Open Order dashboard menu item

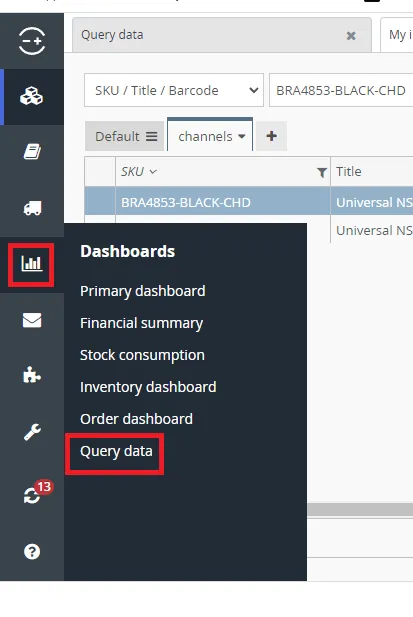136,419
